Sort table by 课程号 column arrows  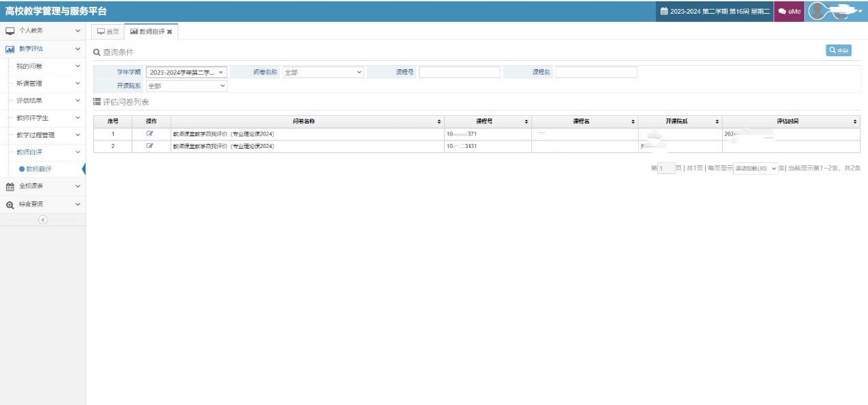526,121
